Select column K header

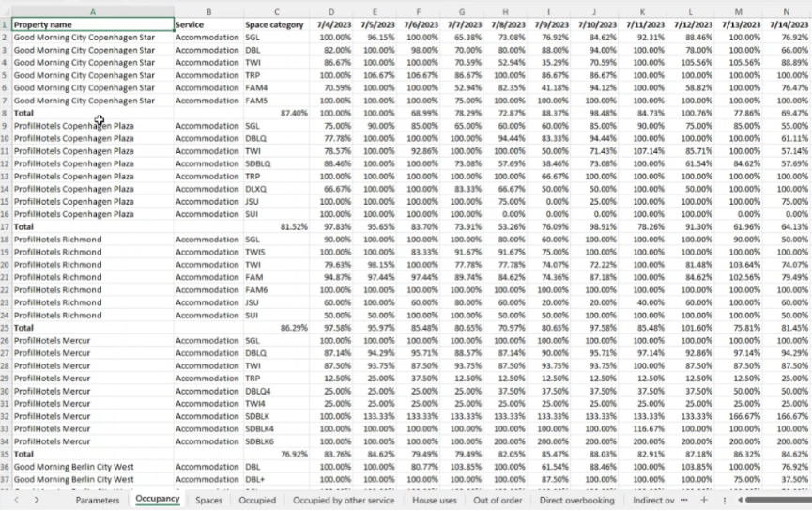[642, 11]
